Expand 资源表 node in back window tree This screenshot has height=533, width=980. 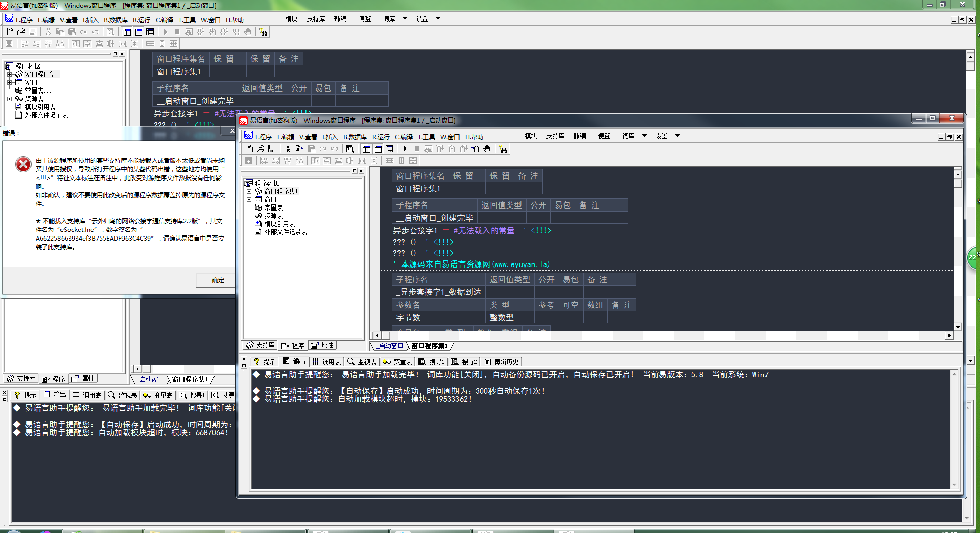pos(10,99)
